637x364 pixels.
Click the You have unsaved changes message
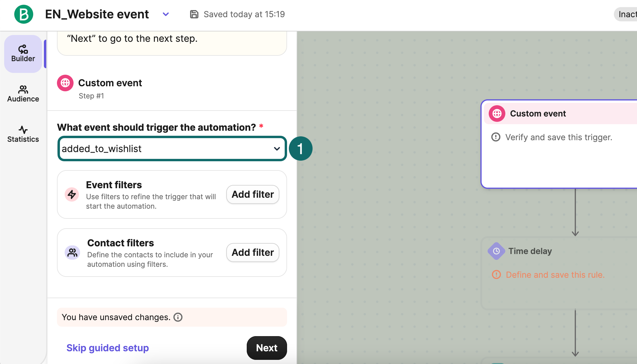tap(116, 317)
